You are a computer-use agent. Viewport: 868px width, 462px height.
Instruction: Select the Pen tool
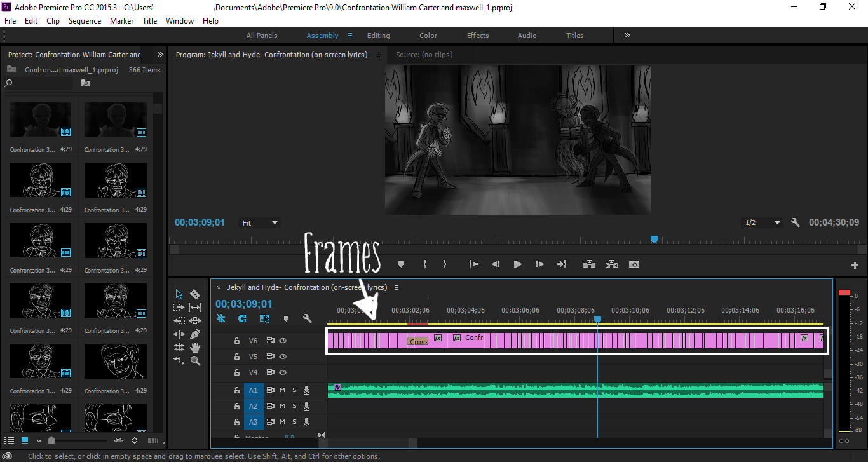point(195,334)
